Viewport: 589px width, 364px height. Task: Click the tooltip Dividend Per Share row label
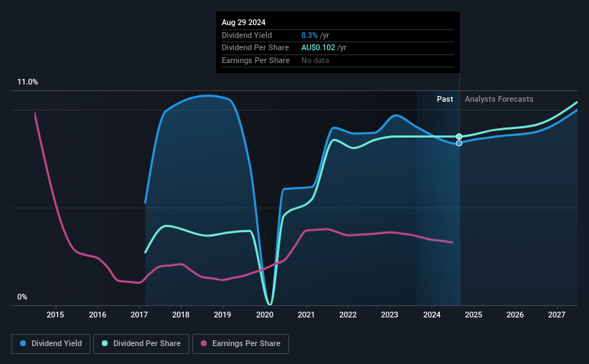[x=255, y=48]
